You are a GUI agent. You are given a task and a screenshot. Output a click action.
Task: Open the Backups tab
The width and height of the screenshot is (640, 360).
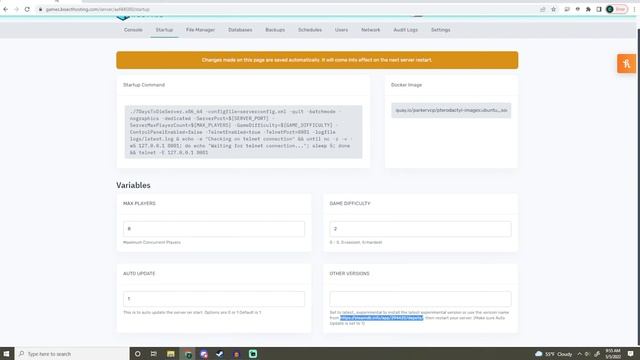[x=275, y=30]
